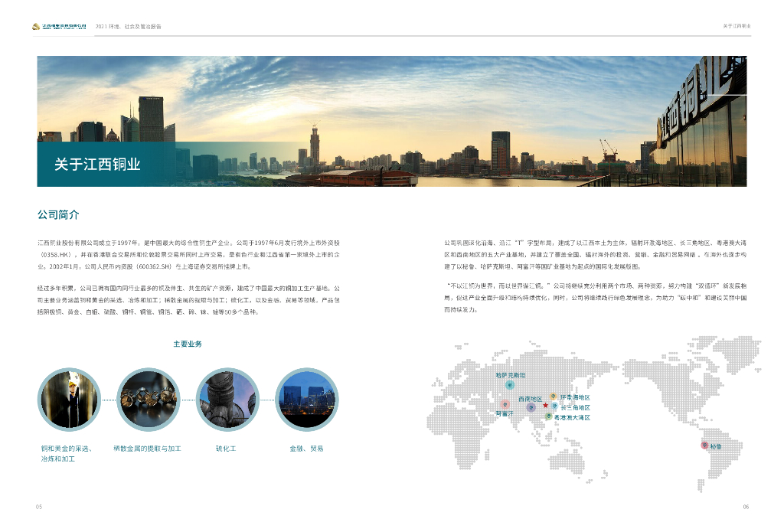Click the 关于江西铜业 header label at top right
Viewport: 784px width, 532px height.
coord(737,26)
